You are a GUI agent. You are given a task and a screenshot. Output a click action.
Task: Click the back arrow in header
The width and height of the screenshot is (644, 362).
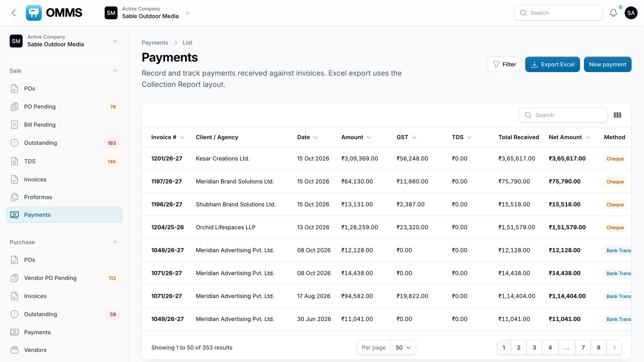coord(14,13)
